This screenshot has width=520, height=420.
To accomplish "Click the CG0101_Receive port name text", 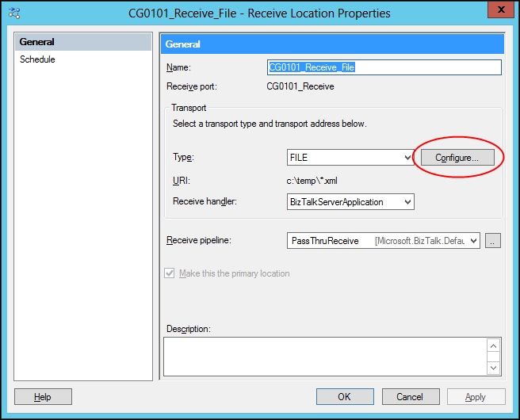I will (x=300, y=86).
